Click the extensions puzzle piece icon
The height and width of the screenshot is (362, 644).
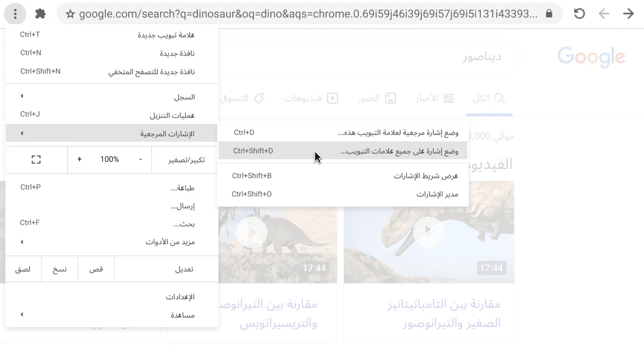point(40,14)
